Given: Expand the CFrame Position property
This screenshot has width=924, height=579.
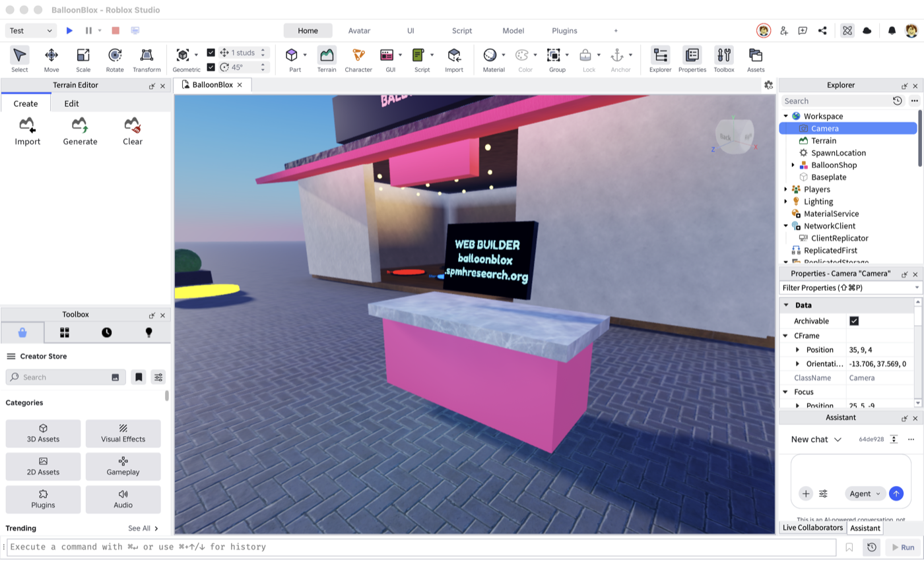Looking at the screenshot, I should [x=797, y=350].
